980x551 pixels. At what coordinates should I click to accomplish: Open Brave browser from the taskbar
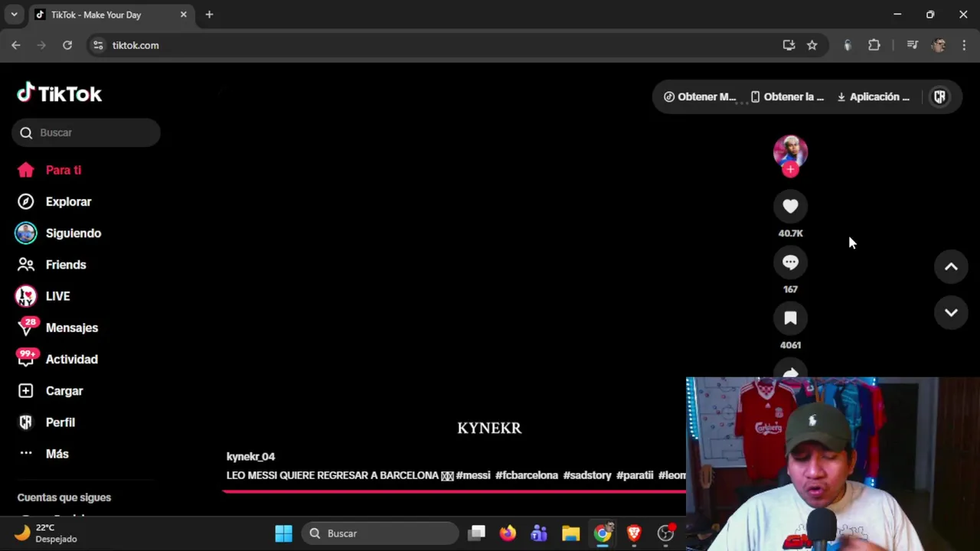[634, 533]
